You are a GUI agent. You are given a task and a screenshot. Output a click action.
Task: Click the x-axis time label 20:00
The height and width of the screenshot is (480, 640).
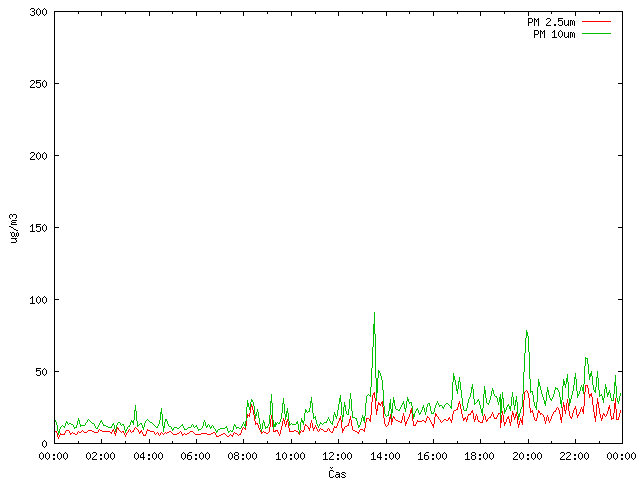point(527,456)
